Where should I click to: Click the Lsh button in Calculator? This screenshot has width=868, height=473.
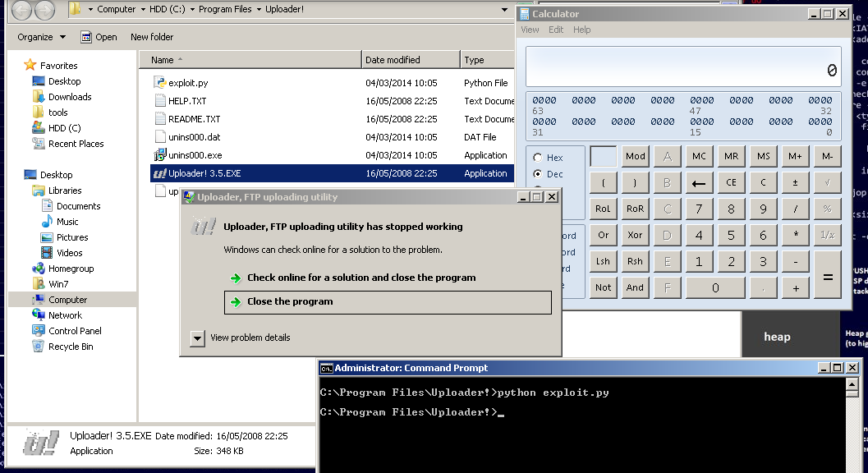(603, 261)
